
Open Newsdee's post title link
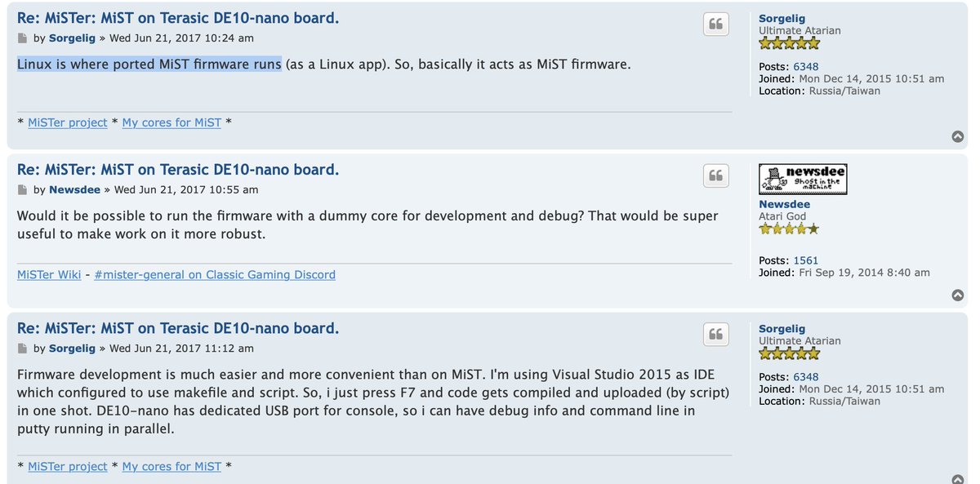coord(178,170)
